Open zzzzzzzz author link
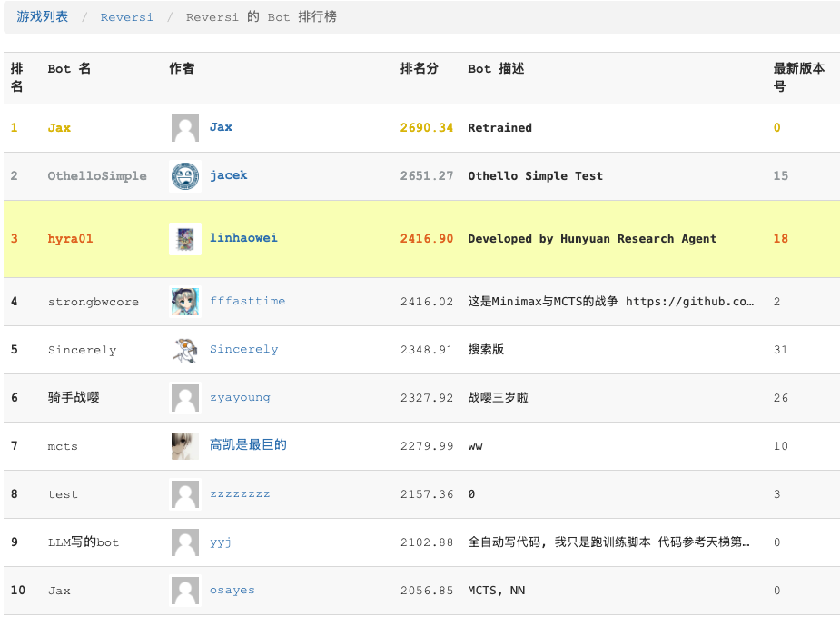 (x=240, y=493)
